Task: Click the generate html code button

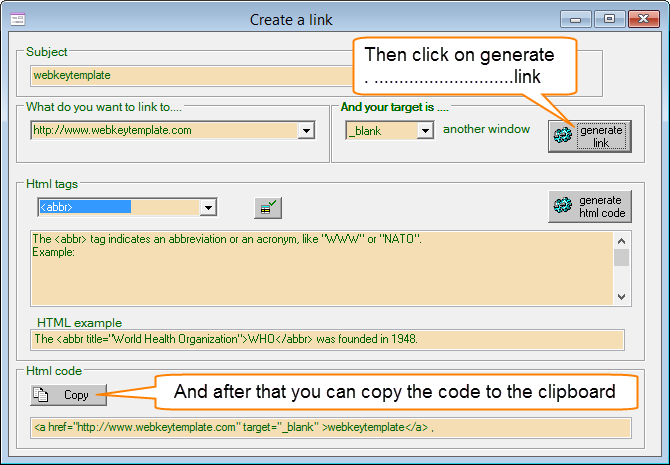Action: tap(590, 206)
